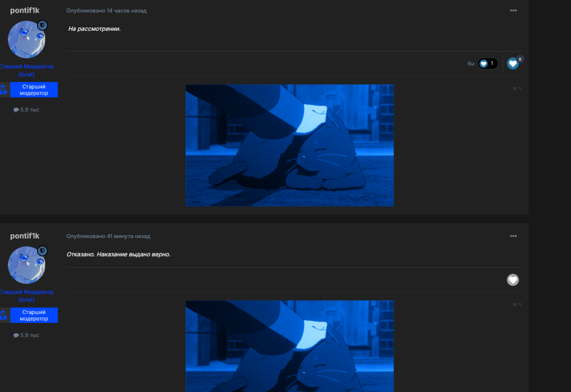Open the 5.9 тыс post count in first post

tap(27, 110)
